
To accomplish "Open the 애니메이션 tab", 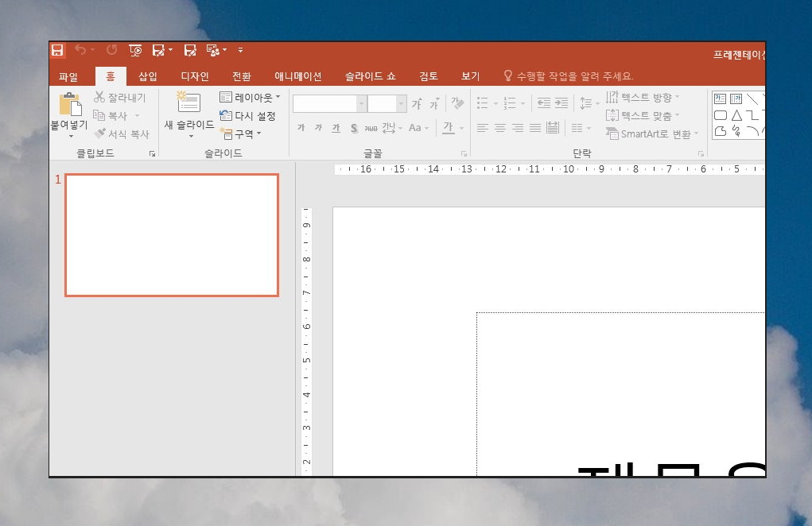I will pos(297,76).
